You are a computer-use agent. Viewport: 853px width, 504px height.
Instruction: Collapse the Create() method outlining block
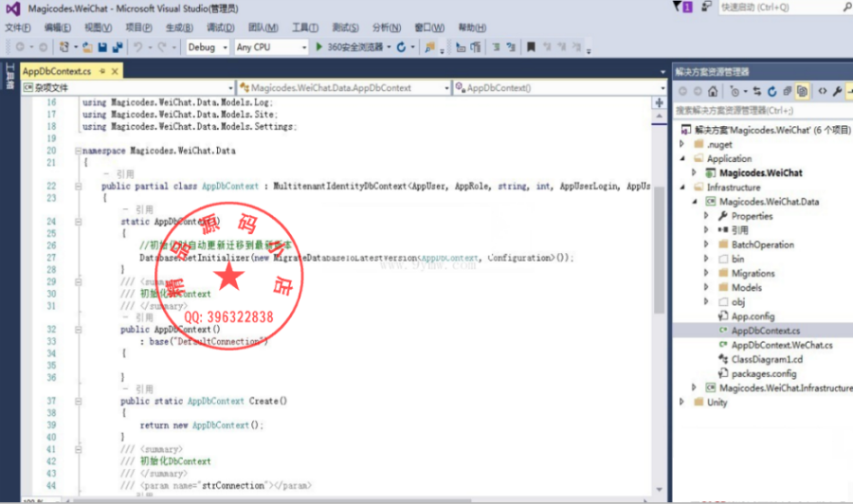78,402
